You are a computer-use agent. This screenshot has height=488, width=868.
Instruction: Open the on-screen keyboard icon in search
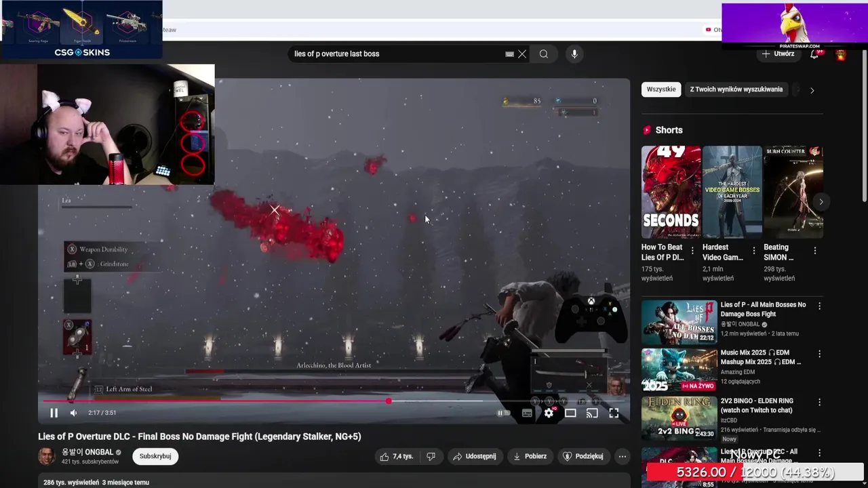click(x=509, y=54)
